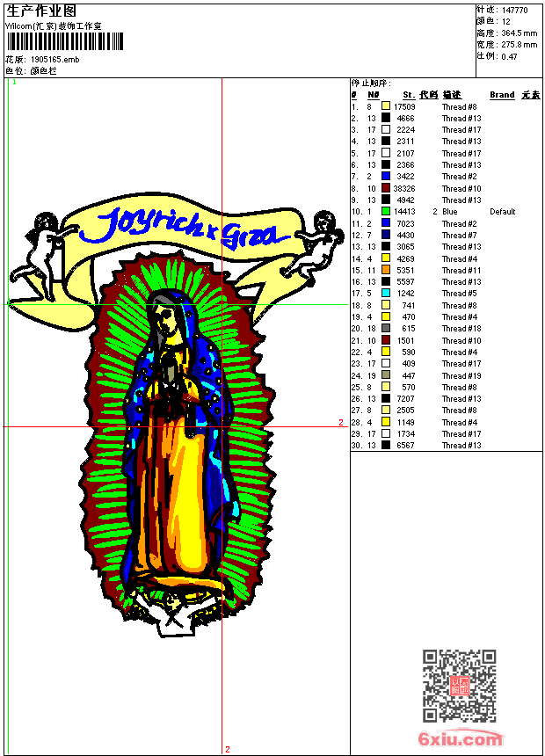
Task: Click the stitch count value '147770'
Action: (x=514, y=10)
